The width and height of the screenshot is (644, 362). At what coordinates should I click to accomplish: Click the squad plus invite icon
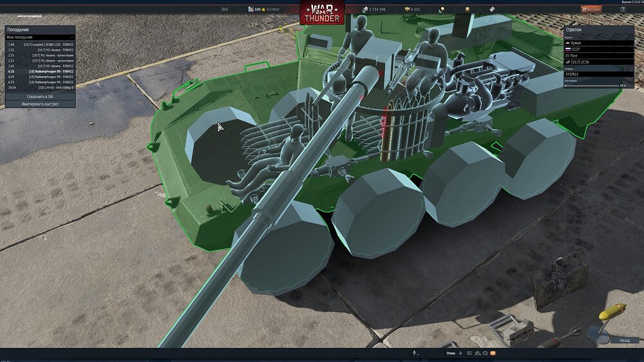pos(460,354)
